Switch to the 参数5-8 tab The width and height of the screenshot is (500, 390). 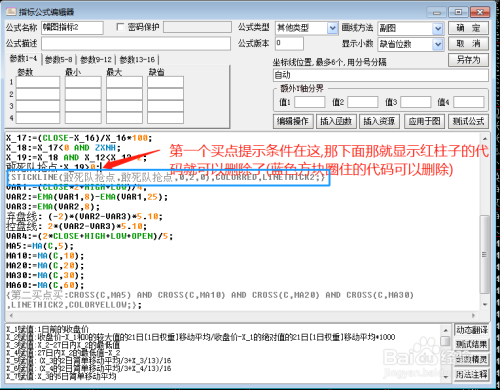point(59,60)
